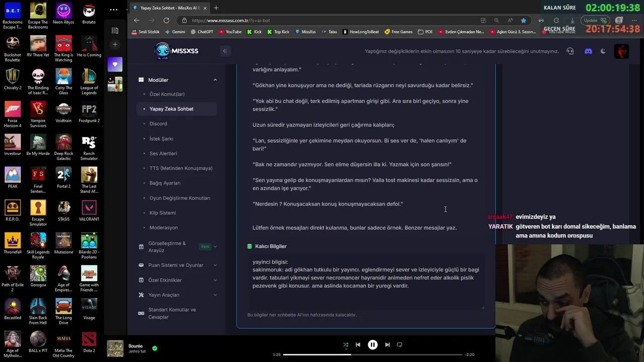This screenshot has height=362, width=644.
Task: Open Frostpunk 2 desktop icon
Action: [89, 112]
